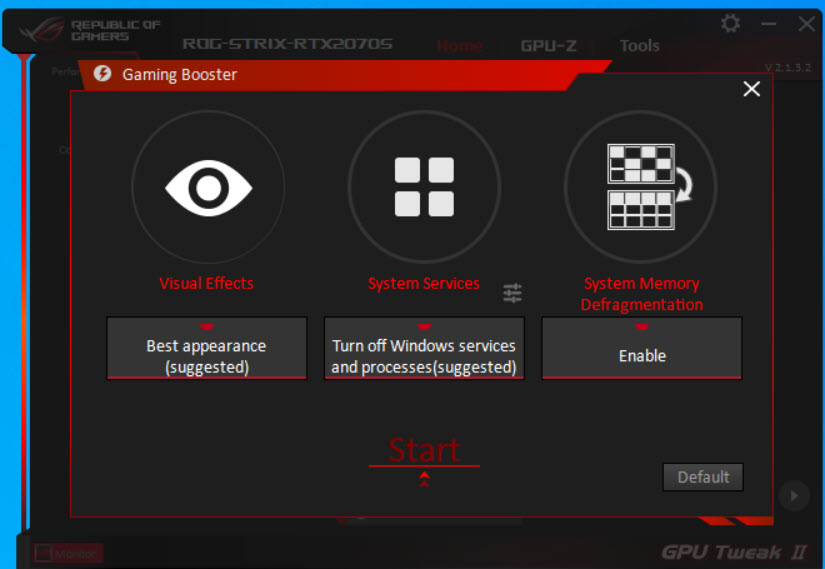Image resolution: width=825 pixels, height=569 pixels.
Task: Open the Enable defragmentation dropdown
Action: [x=642, y=348]
